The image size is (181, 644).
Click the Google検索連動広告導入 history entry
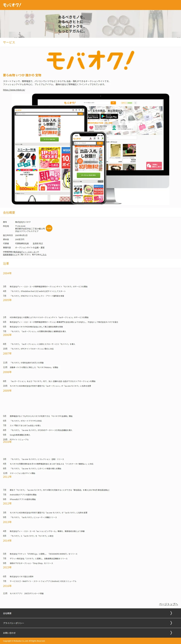coord(20,435)
